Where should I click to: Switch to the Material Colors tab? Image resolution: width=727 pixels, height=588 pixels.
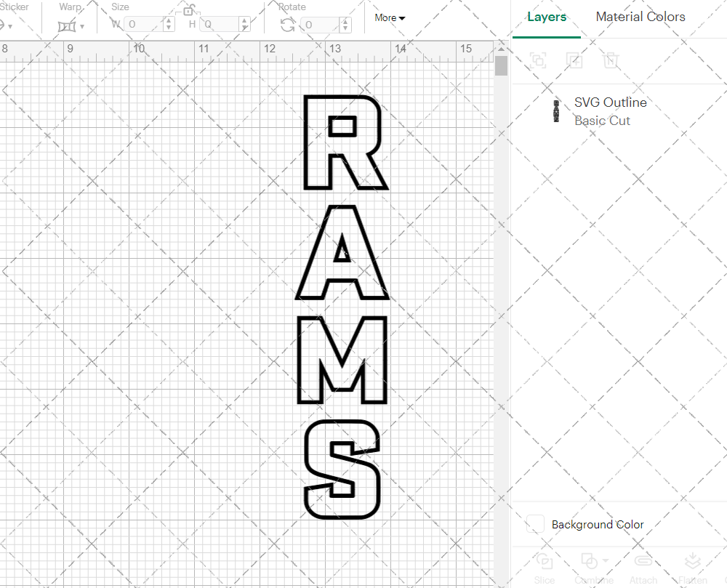[640, 17]
